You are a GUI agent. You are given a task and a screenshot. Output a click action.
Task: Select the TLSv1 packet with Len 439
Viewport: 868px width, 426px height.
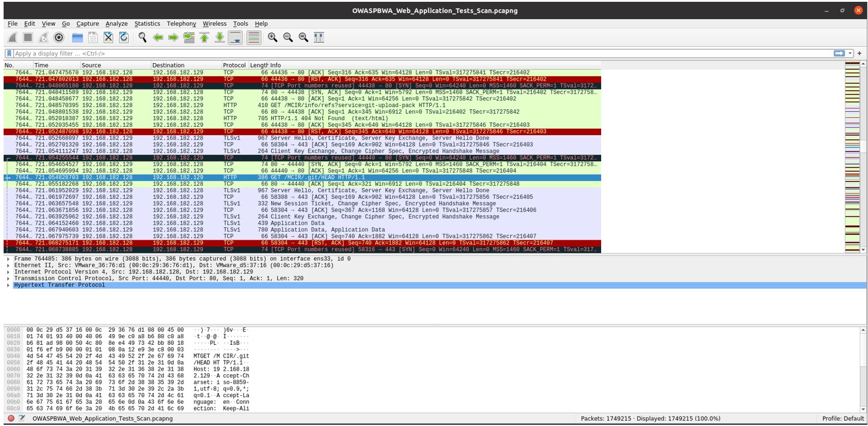(302, 223)
